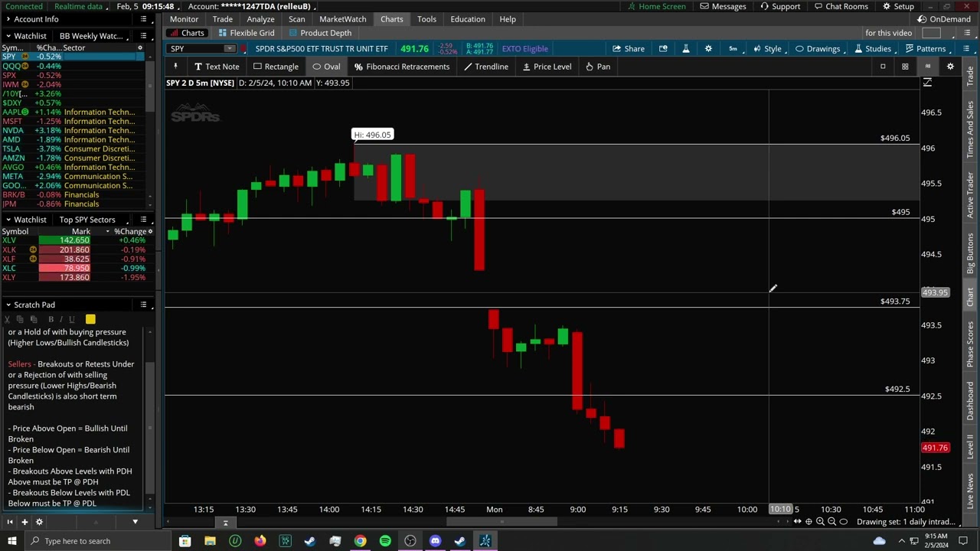Viewport: 980px width, 551px height.
Task: Open the SPY symbol dropdown arrow
Action: (229, 49)
